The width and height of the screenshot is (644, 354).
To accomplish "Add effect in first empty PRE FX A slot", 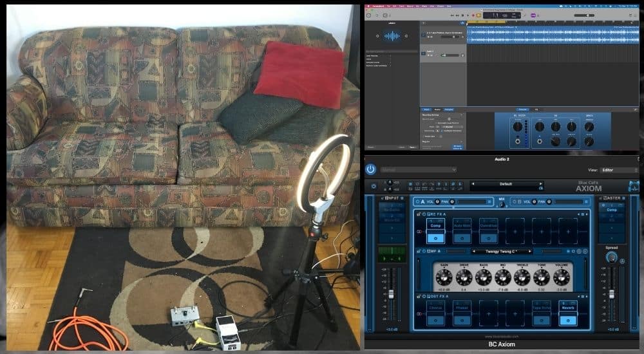I will coord(515,231).
